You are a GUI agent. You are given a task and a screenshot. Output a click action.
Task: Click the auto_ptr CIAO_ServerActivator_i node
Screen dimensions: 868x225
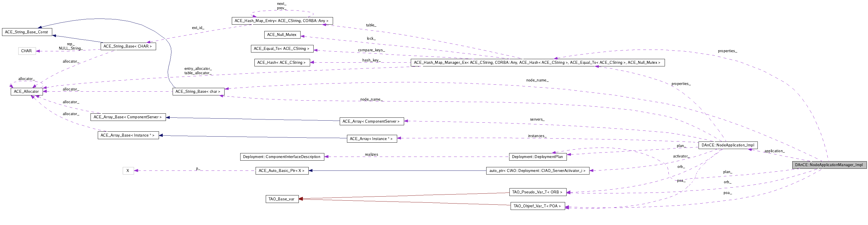pos(538,171)
